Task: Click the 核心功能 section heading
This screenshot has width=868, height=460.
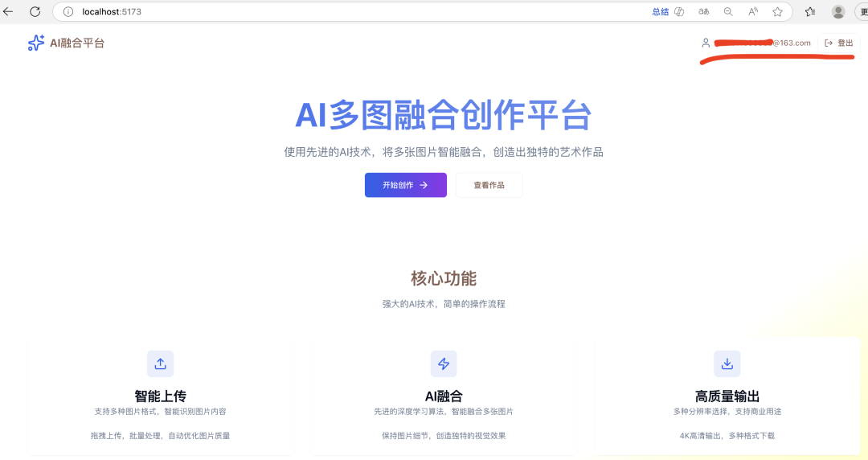Action: [x=444, y=278]
